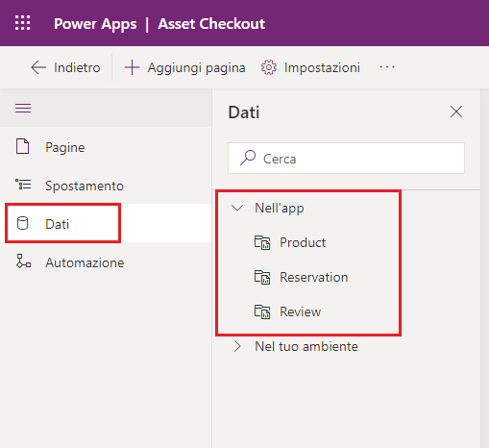Click the Nell'app section label
The height and width of the screenshot is (448, 489).
point(280,209)
